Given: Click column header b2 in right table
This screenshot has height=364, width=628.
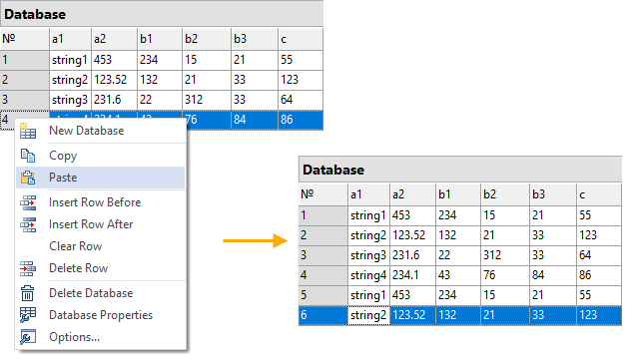Looking at the screenshot, I should pos(505,194).
